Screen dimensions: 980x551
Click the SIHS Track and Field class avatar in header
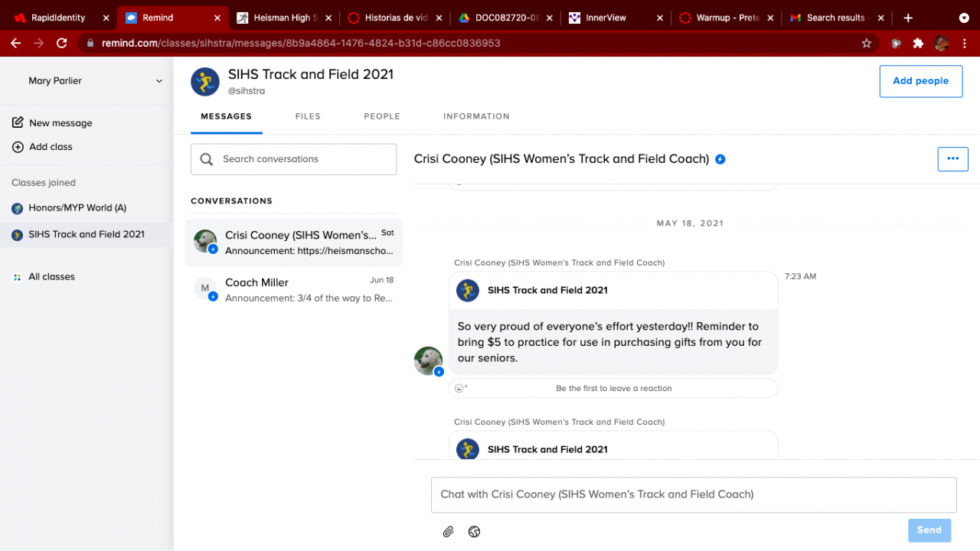click(x=205, y=81)
